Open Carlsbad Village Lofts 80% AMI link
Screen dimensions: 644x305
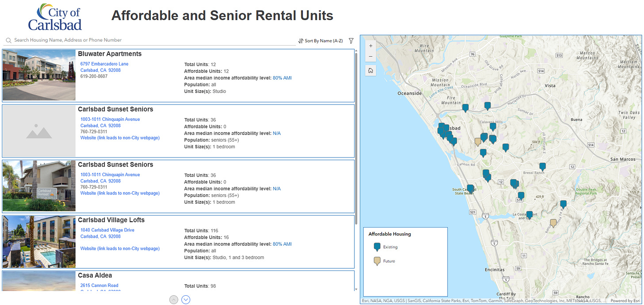(282, 244)
